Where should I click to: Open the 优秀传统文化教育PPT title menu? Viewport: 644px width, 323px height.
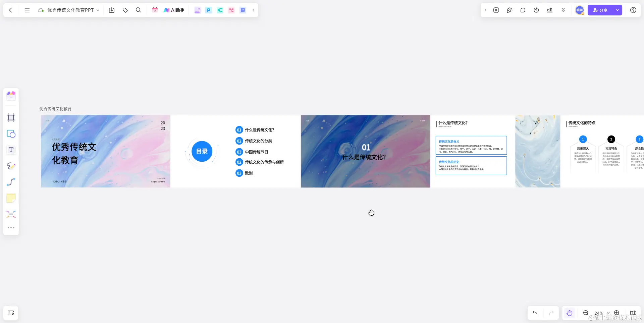tap(98, 10)
